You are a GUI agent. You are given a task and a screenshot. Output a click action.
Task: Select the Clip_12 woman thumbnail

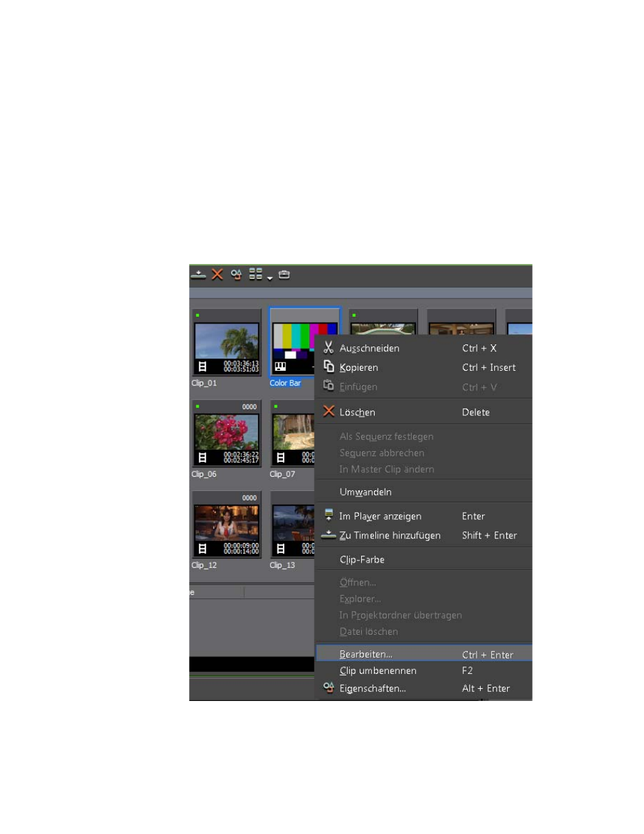point(227,524)
